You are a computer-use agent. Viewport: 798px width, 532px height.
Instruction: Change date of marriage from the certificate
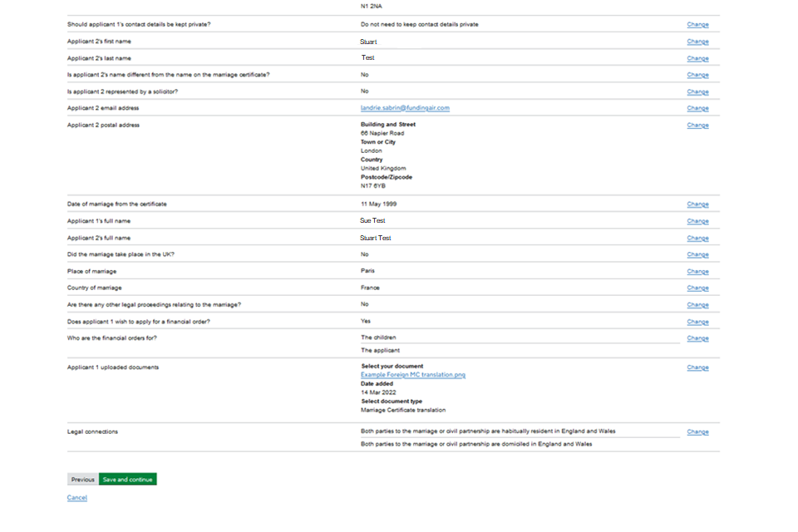(x=697, y=204)
